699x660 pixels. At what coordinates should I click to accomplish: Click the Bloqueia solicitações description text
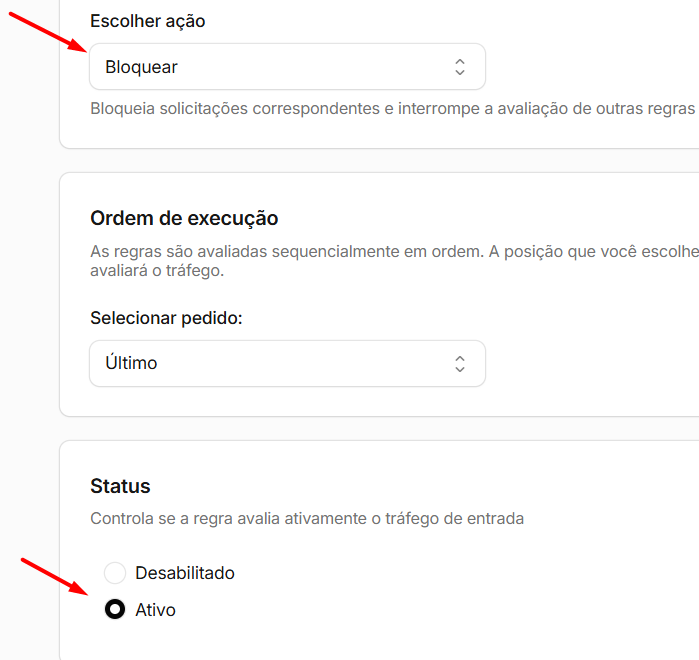[x=394, y=109]
